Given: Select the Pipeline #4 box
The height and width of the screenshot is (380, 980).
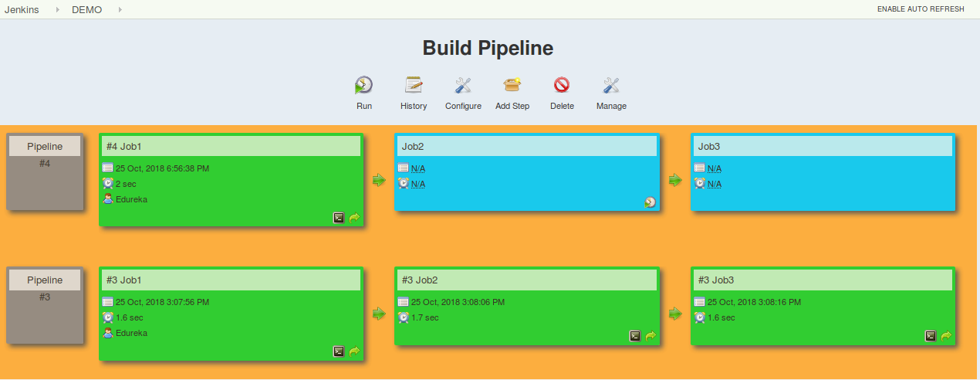Looking at the screenshot, I should [45, 171].
